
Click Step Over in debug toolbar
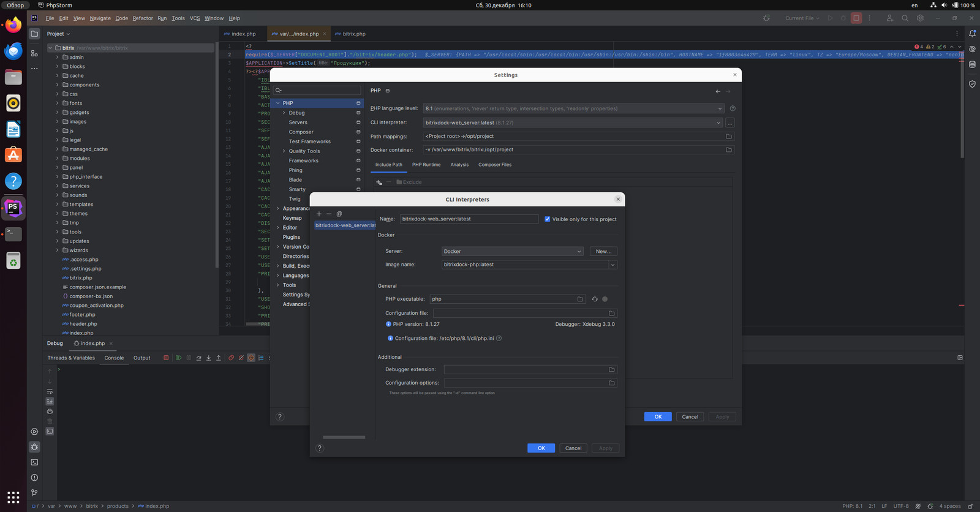[198, 358]
